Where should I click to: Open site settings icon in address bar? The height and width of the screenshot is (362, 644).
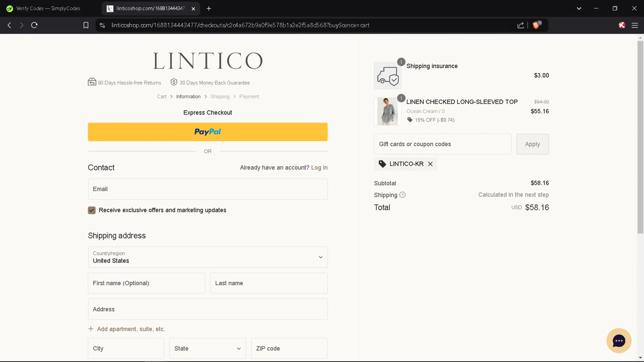tap(102, 25)
